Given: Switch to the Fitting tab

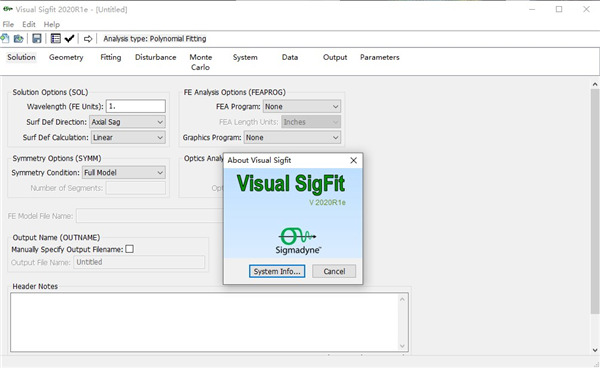Looking at the screenshot, I should [x=111, y=57].
